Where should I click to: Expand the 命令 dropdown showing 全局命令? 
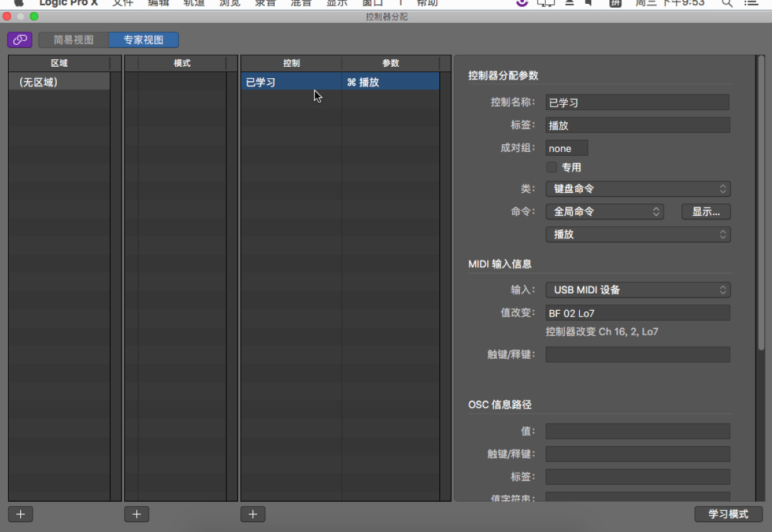[x=604, y=212]
